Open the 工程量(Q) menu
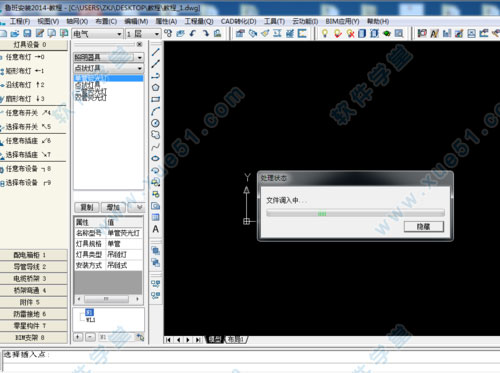Screen dimensions: 500x373 tap(199, 21)
